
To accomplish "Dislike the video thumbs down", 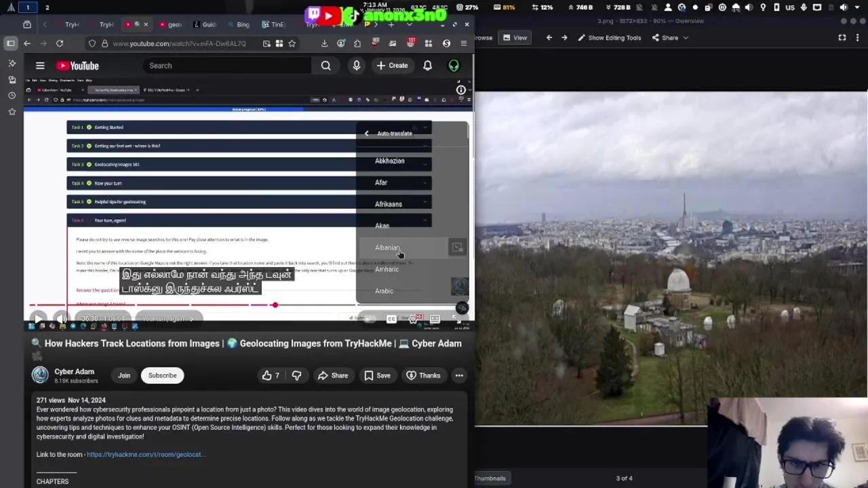I will (x=296, y=375).
